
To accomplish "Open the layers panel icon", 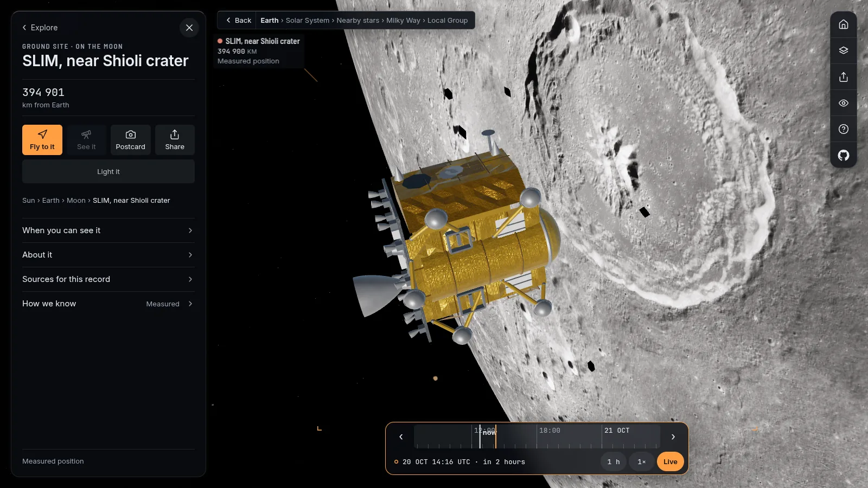I will click(x=844, y=50).
